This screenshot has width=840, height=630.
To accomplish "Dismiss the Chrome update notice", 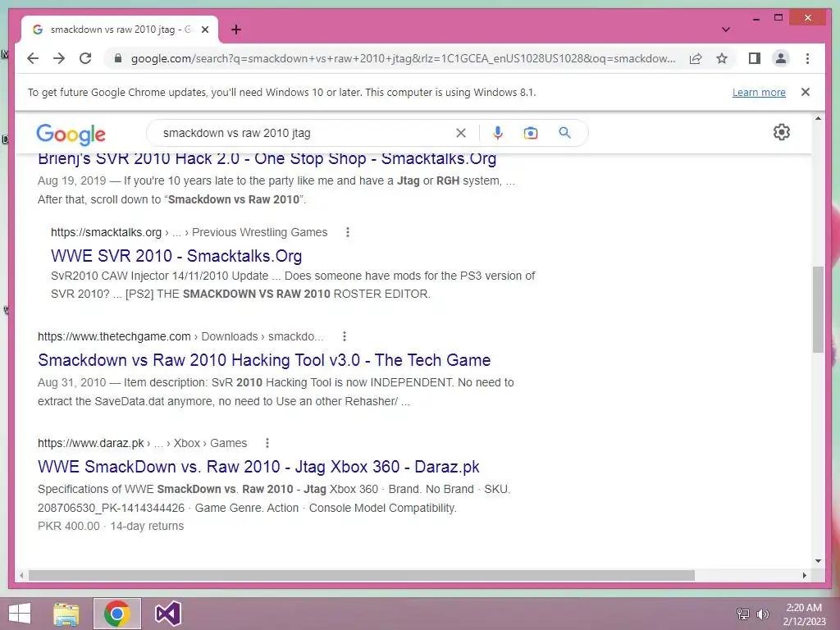I will click(805, 92).
